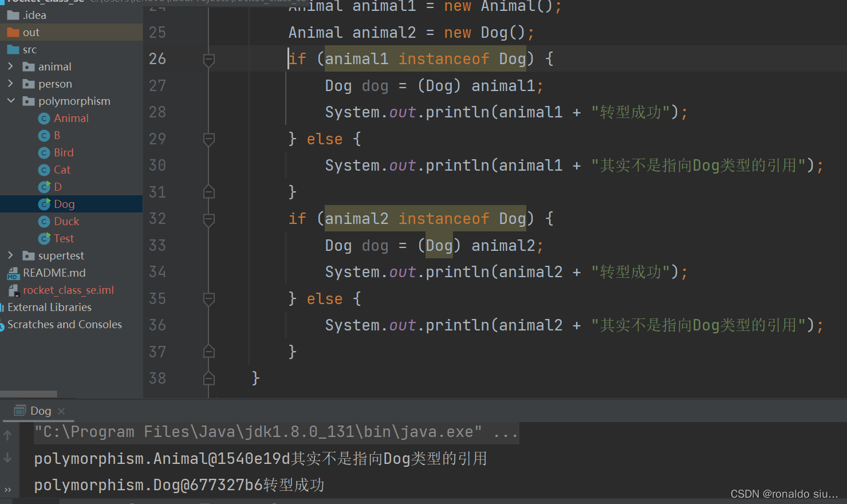This screenshot has width=847, height=504.
Task: Open the Cat class file
Action: pyautogui.click(x=62, y=170)
